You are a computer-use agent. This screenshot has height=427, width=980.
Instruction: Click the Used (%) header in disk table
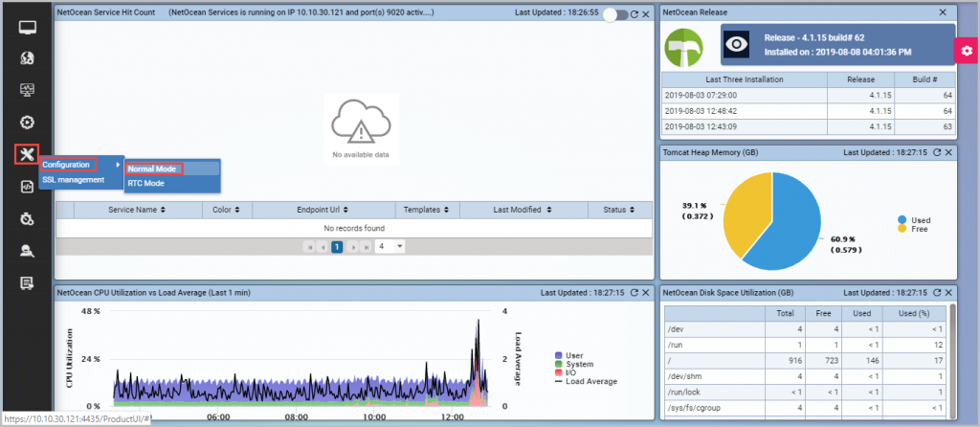[x=915, y=313]
